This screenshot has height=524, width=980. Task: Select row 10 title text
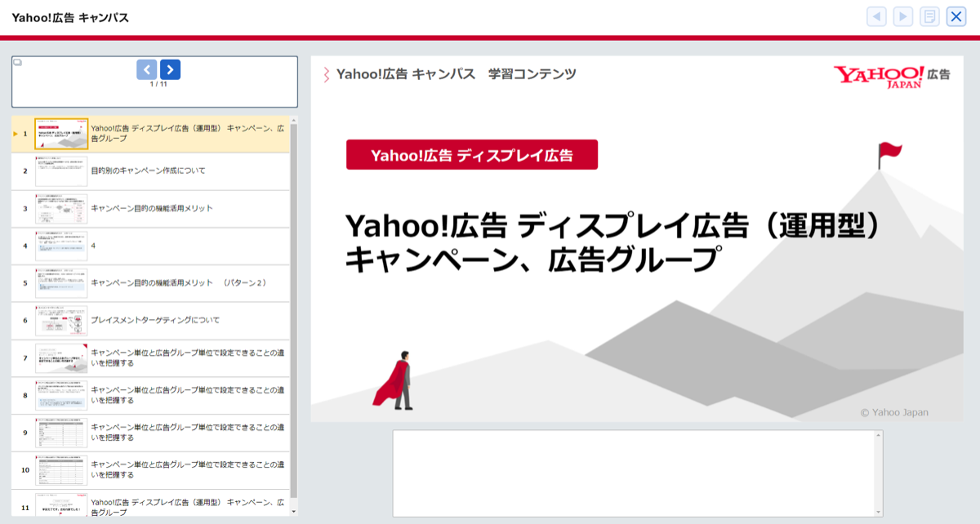188,470
